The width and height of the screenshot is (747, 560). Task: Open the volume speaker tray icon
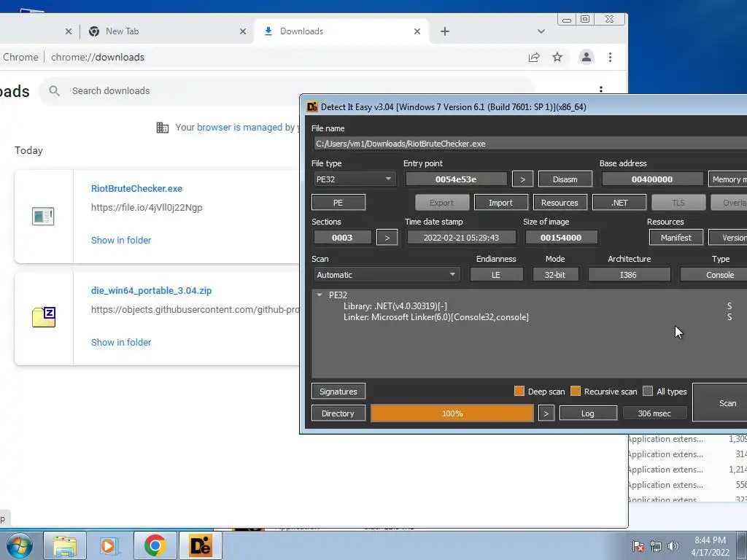pos(673,546)
